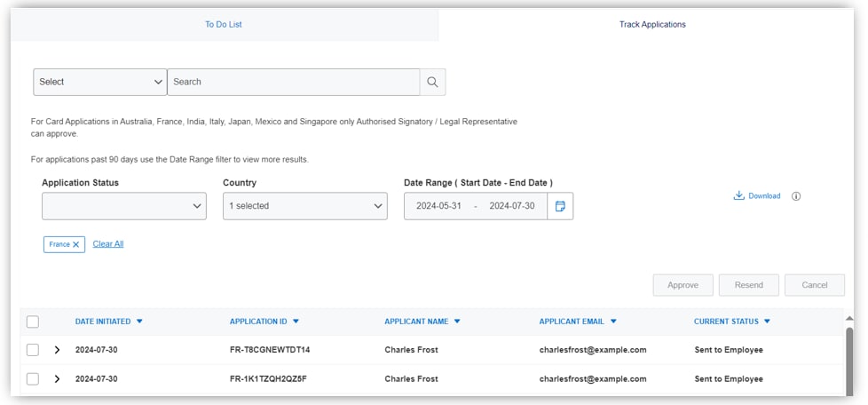
Task: Click the APPLICATION ID column header
Action: coord(258,322)
